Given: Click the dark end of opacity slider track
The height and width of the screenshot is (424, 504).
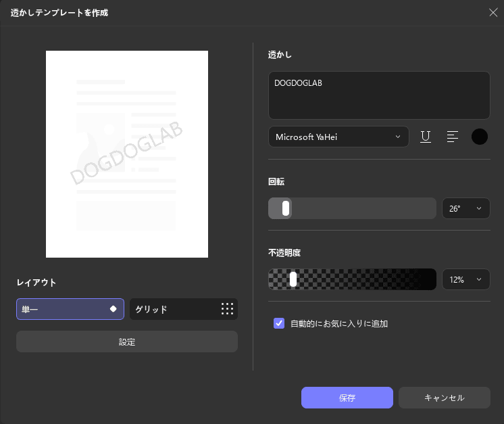Looking at the screenshot, I should coord(426,279).
